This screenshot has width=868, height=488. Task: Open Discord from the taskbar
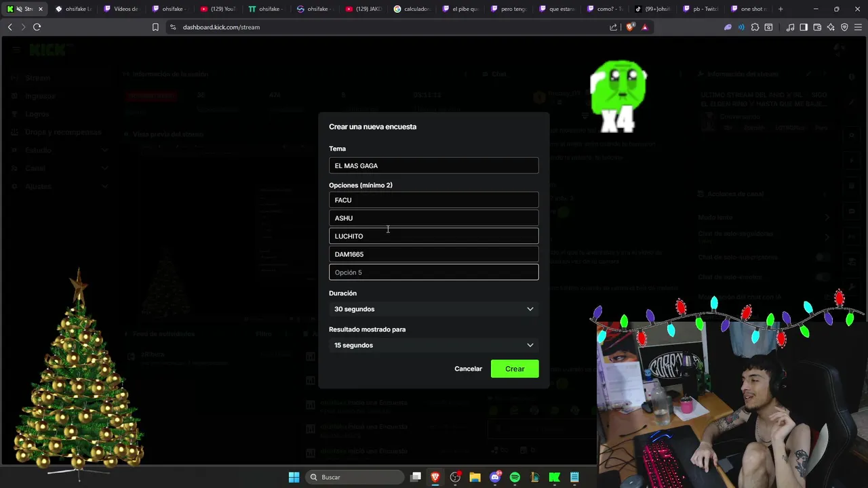(495, 477)
